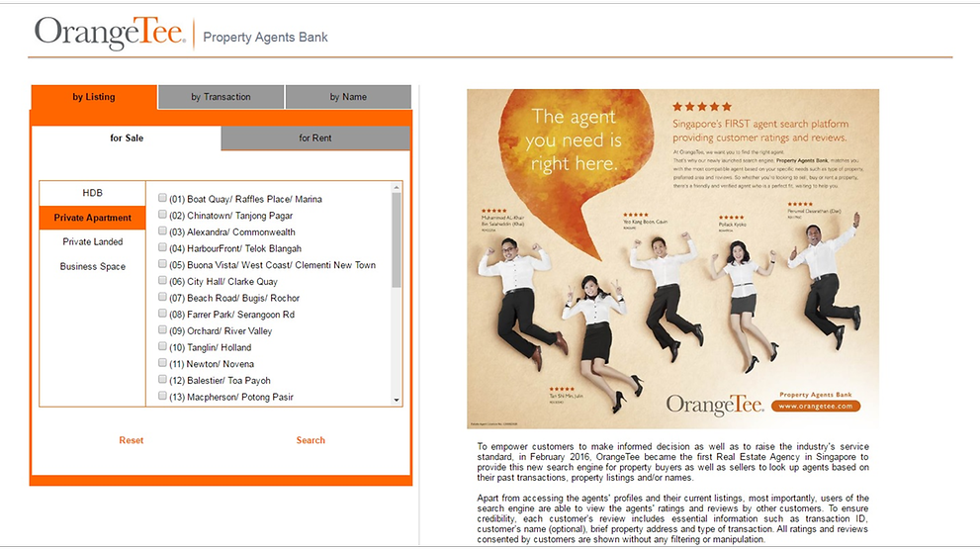Open the OrangeTee promotional banner image

[x=673, y=259]
